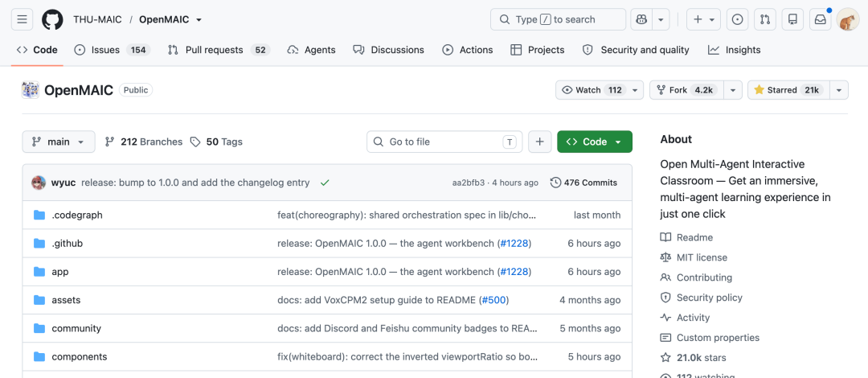Open the components folder

[79, 356]
